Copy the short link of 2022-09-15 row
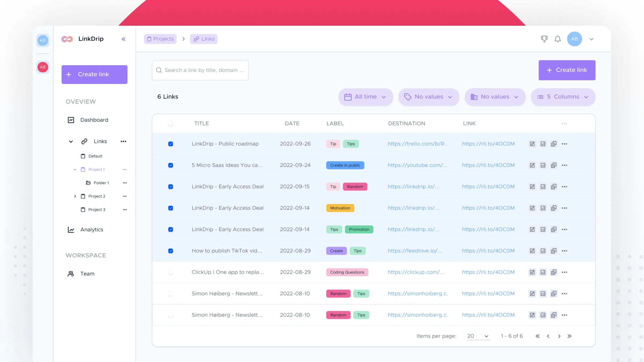Image resolution: width=644 pixels, height=362 pixels. [554, 187]
